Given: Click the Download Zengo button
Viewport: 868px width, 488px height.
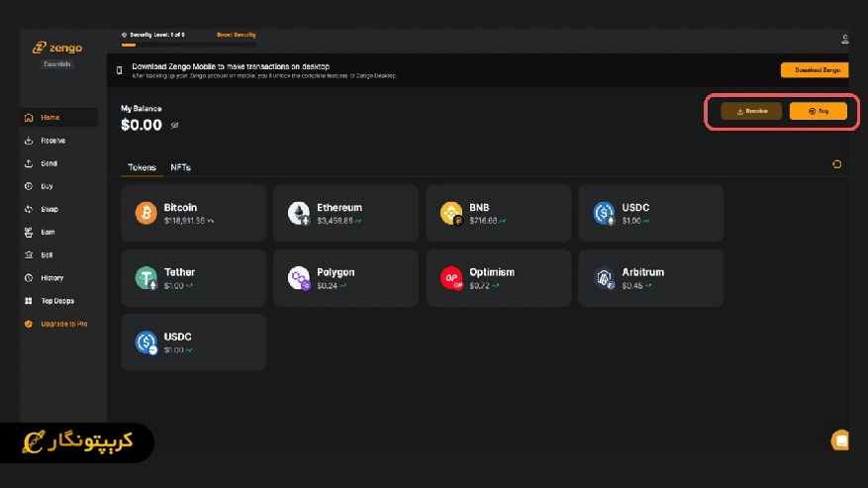Looking at the screenshot, I should [815, 70].
